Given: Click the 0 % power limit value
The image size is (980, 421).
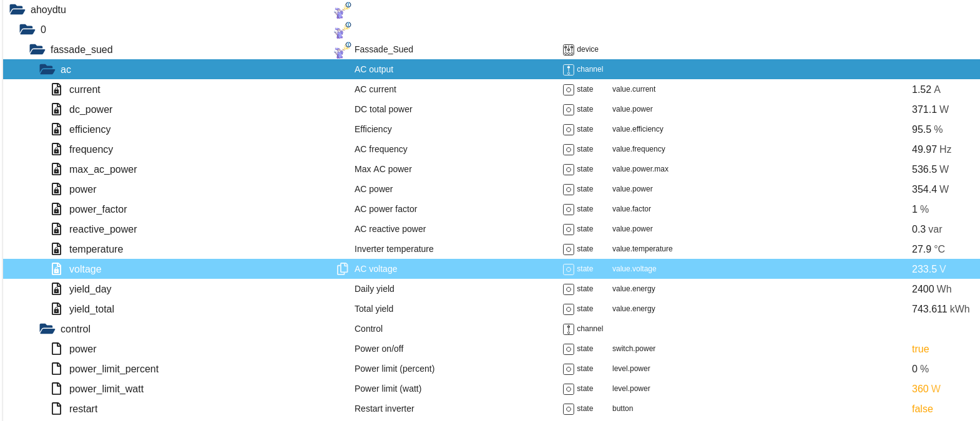Looking at the screenshot, I should [x=920, y=369].
